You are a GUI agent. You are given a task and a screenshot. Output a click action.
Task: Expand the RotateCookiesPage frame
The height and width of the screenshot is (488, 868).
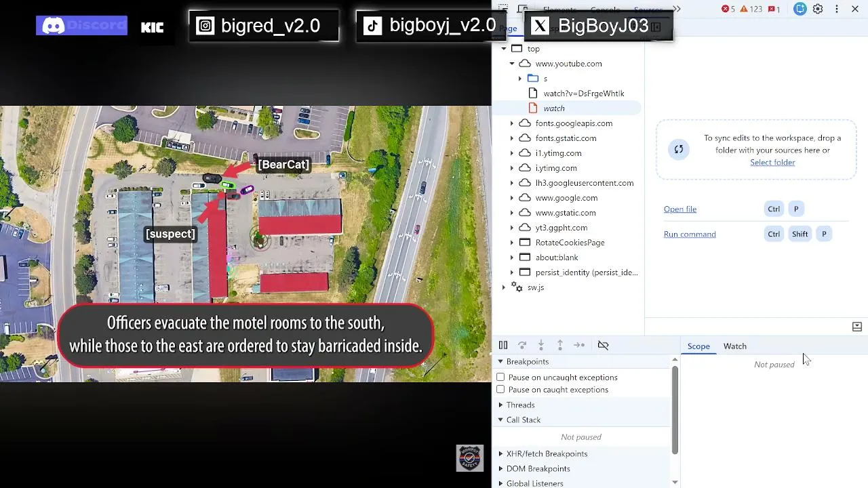coord(512,243)
